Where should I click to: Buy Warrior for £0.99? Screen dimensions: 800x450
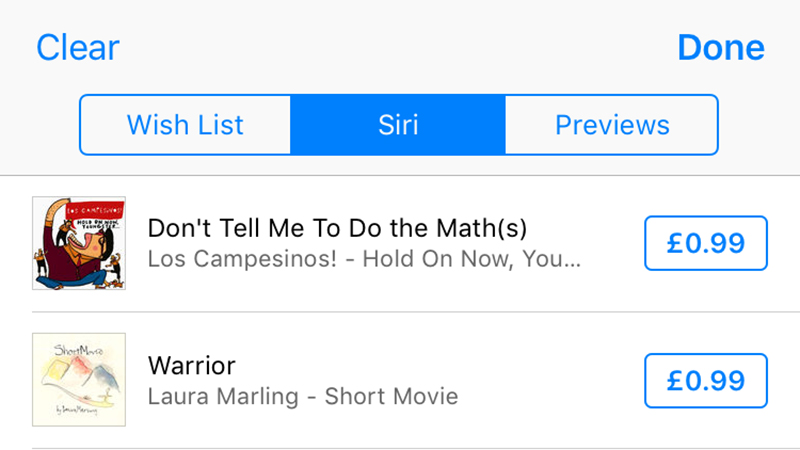706,381
